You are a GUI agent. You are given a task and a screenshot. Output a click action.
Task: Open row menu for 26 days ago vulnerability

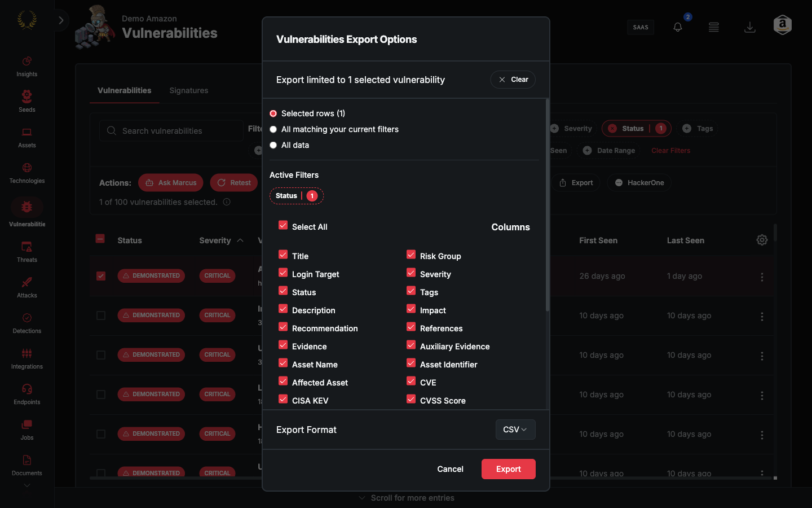pyautogui.click(x=762, y=277)
